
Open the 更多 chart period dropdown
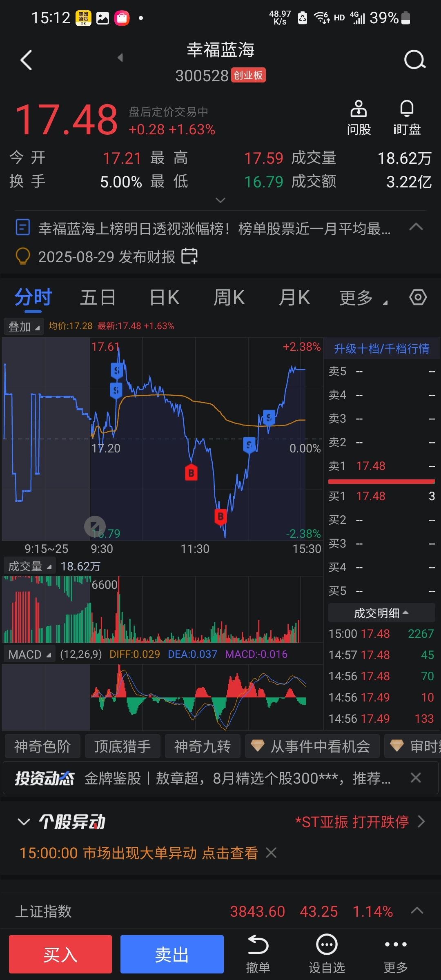pyautogui.click(x=363, y=298)
